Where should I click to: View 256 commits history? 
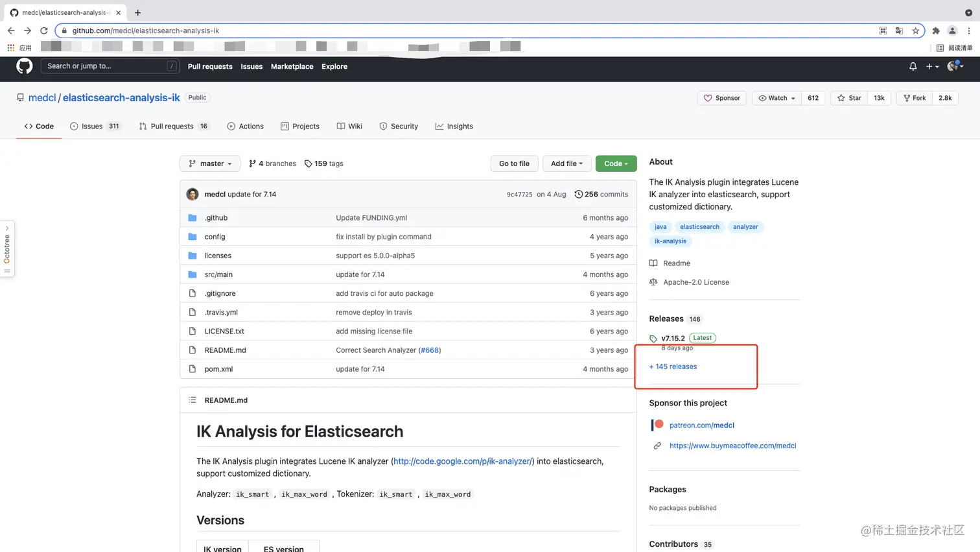pos(601,194)
